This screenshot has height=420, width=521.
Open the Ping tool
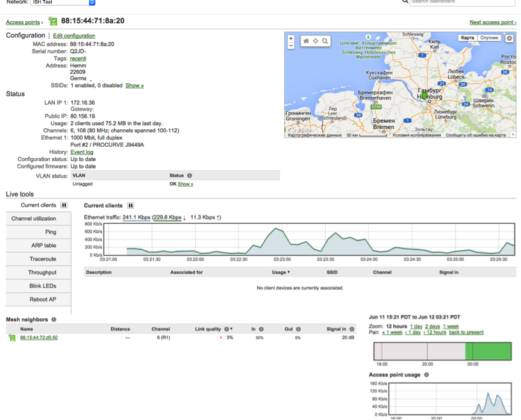click(39, 232)
